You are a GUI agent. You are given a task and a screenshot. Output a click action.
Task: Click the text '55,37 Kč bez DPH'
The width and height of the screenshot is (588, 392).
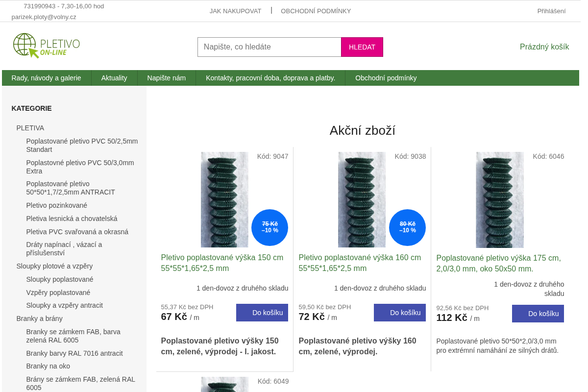click(x=187, y=307)
